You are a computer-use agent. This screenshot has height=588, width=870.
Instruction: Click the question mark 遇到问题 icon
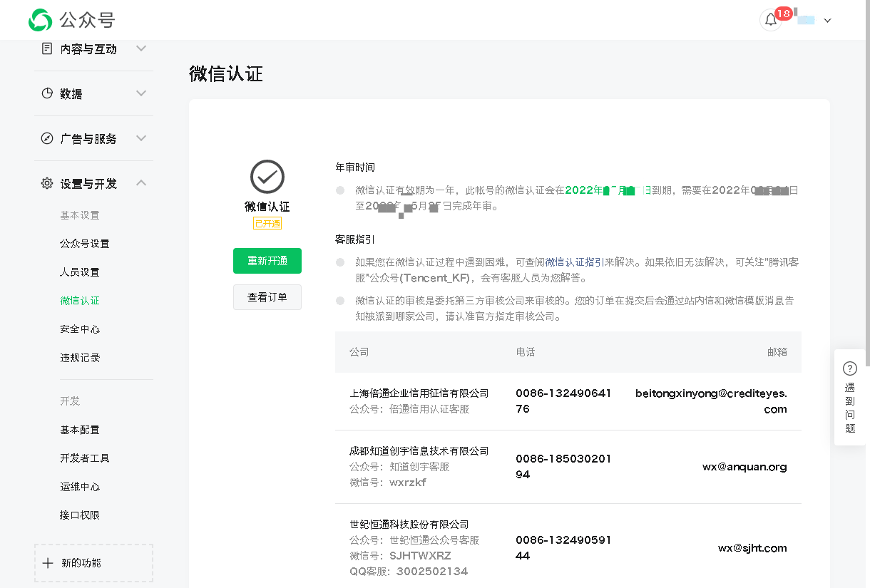(849, 368)
